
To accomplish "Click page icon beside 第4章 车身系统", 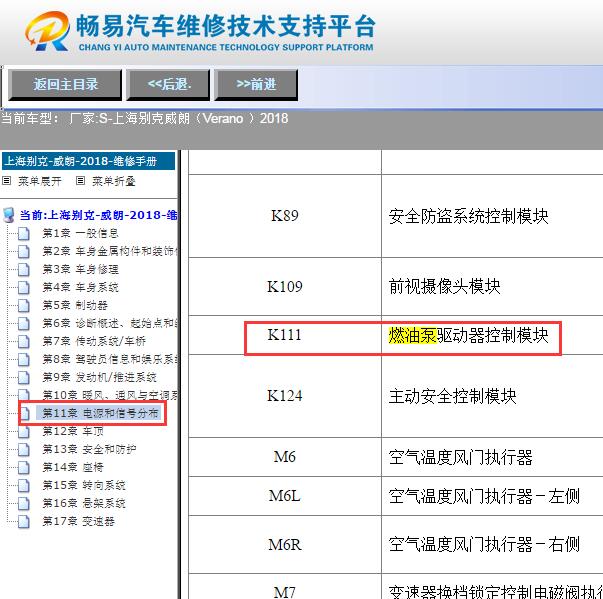I will [x=23, y=288].
